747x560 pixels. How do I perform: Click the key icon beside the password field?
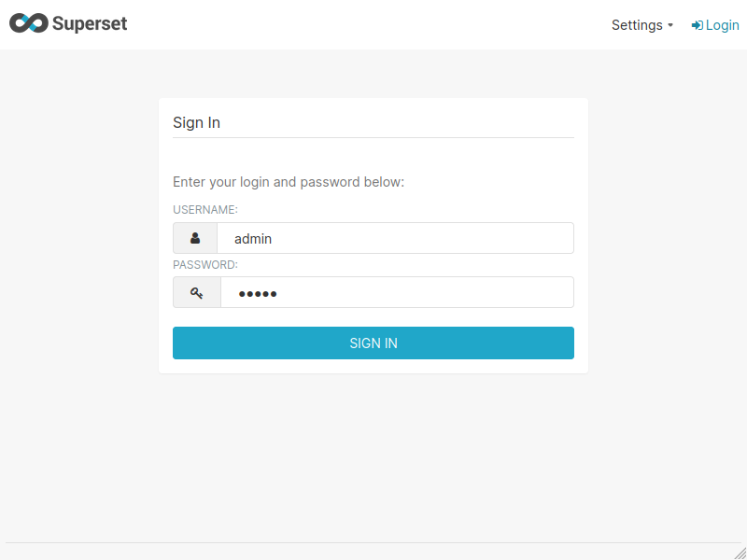196,292
